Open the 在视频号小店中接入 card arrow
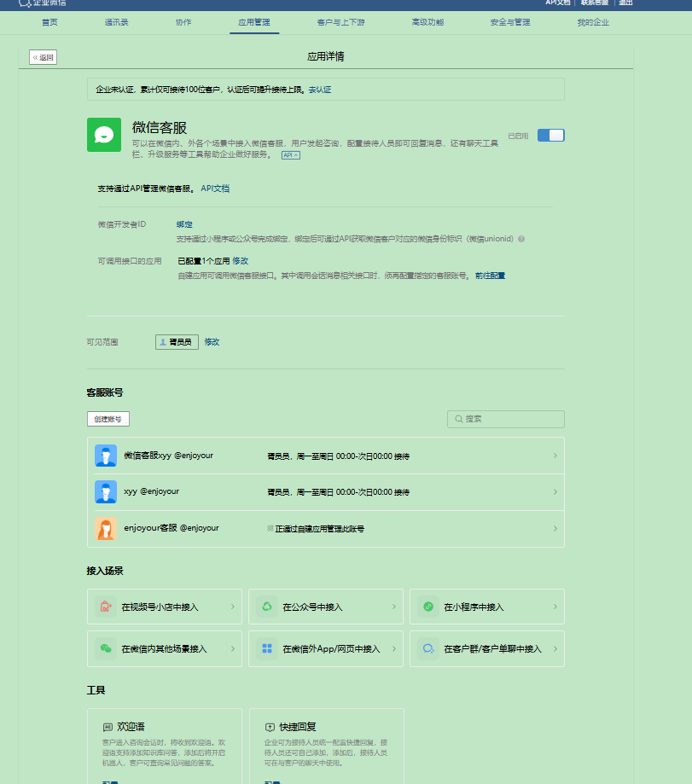 232,607
